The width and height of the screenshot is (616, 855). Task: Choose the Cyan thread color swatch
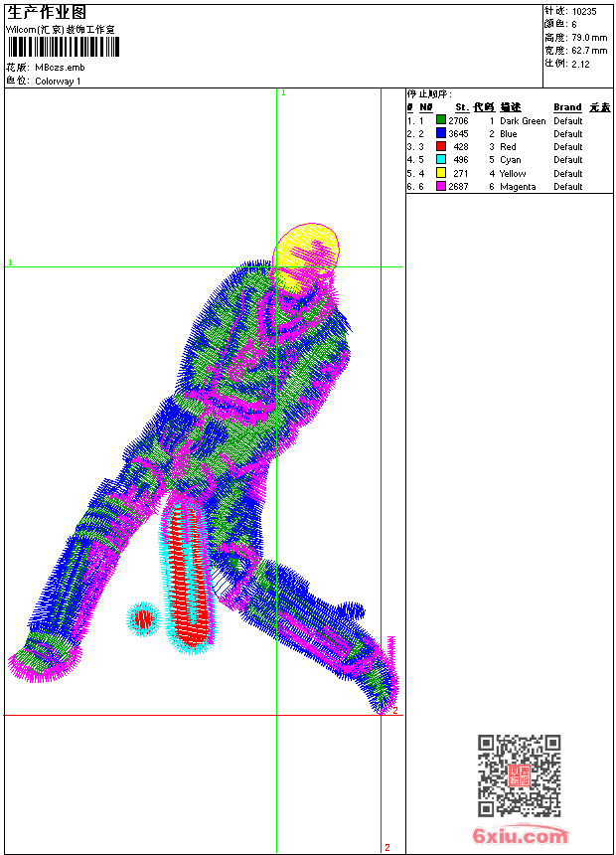point(441,159)
